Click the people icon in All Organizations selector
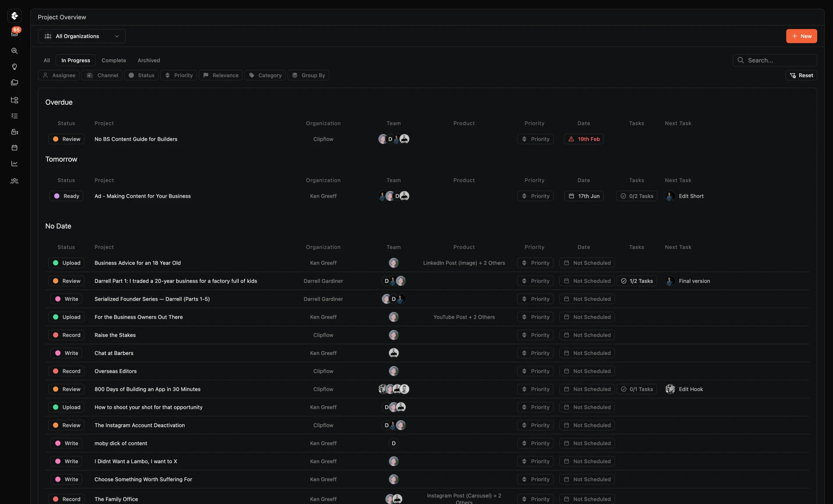Viewport: 833px width, 504px height. coord(48,36)
